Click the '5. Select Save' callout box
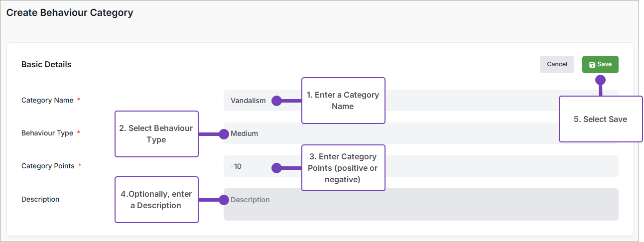 [600, 119]
